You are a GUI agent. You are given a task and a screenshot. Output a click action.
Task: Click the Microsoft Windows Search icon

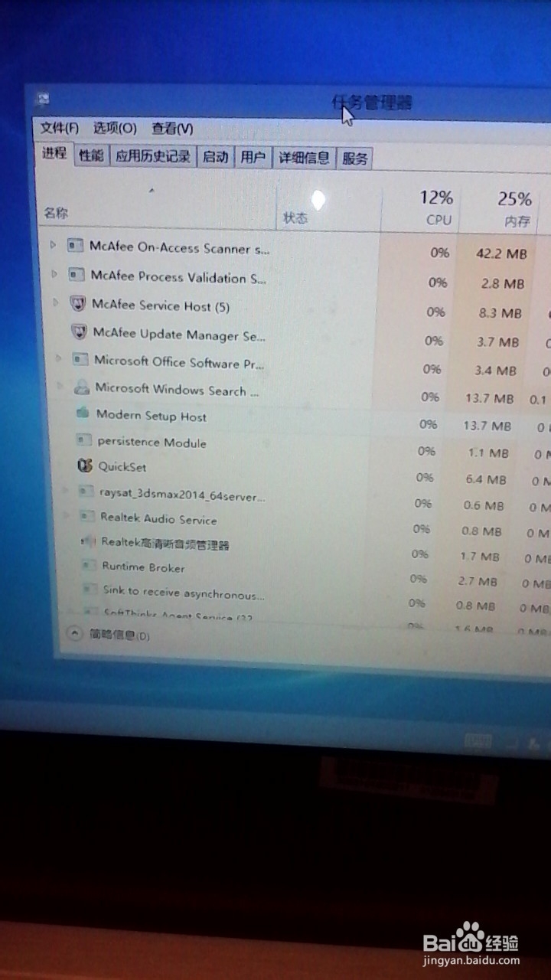[x=82, y=387]
